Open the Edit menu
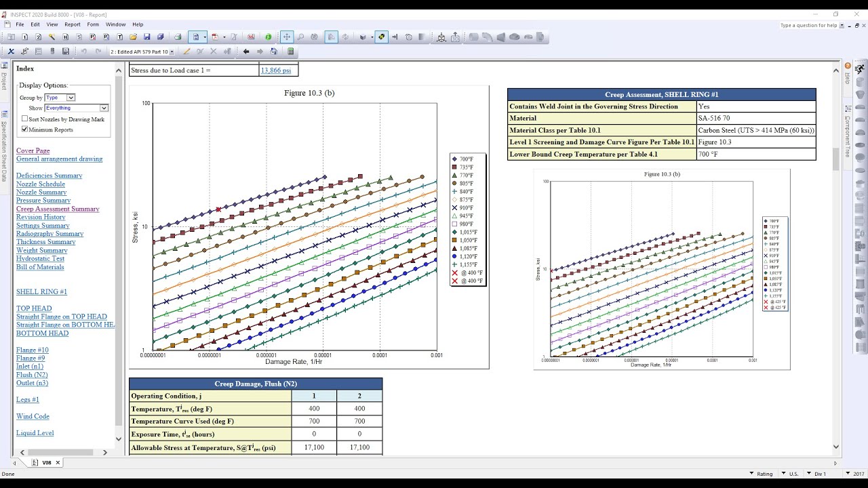Viewport: 868px width, 488px height. [x=35, y=24]
